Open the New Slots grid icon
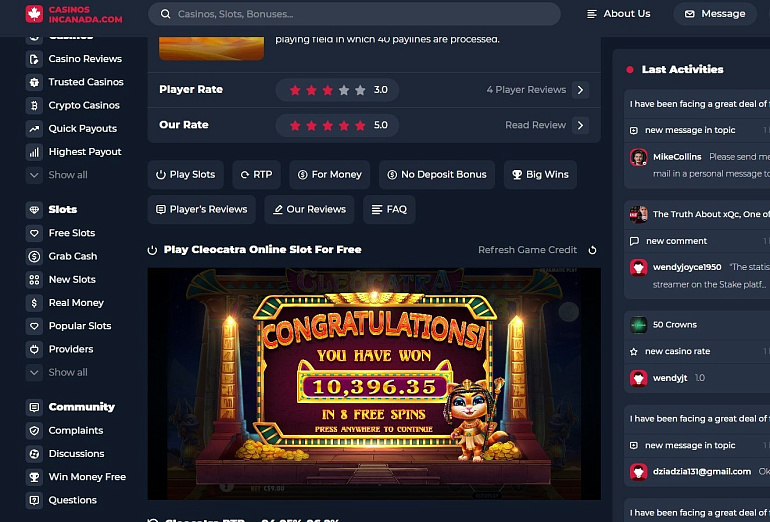The image size is (770, 522). (34, 279)
